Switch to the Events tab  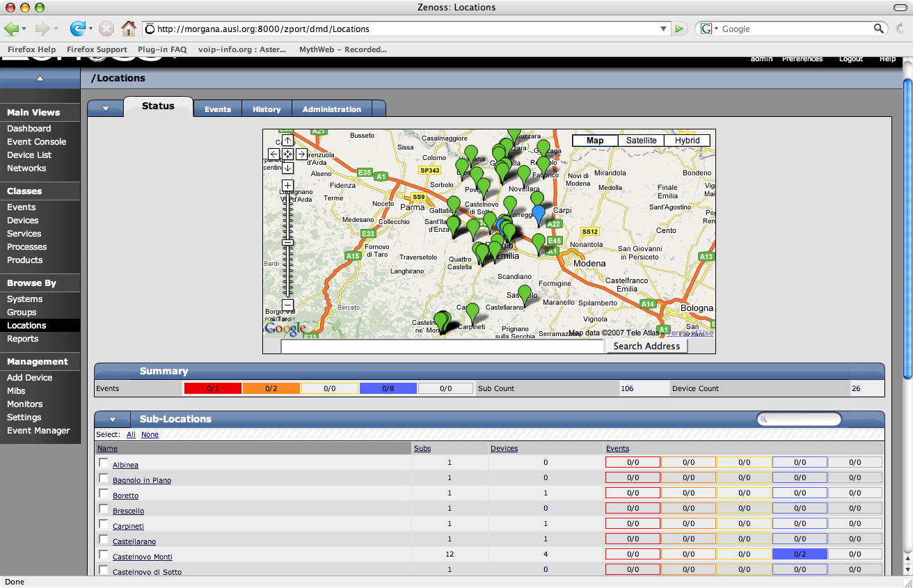218,109
